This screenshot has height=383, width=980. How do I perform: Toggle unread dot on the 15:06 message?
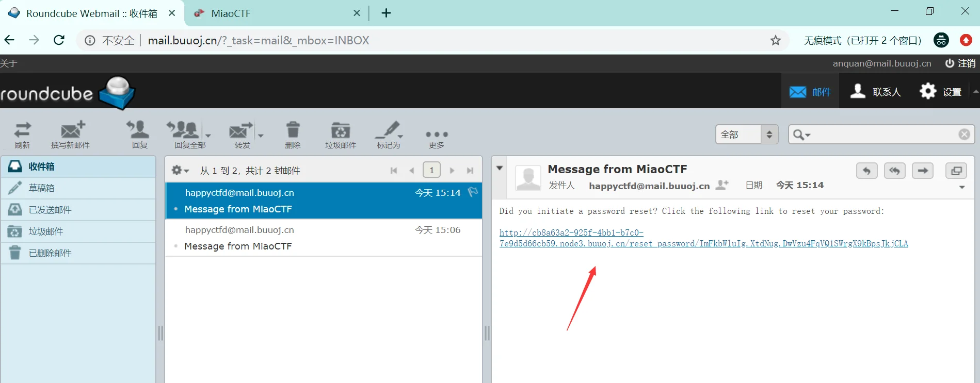pyautogui.click(x=176, y=246)
